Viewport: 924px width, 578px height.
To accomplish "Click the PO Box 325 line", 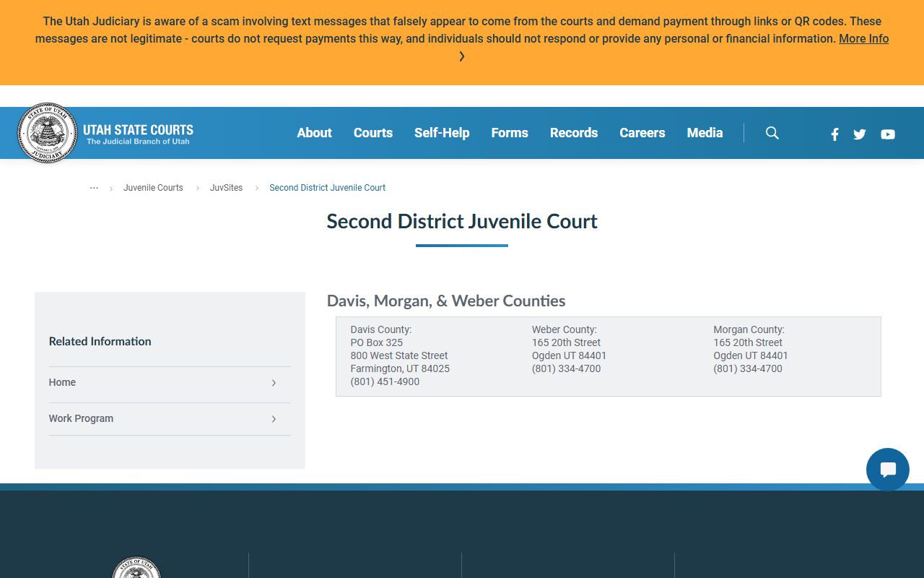I will point(377,342).
